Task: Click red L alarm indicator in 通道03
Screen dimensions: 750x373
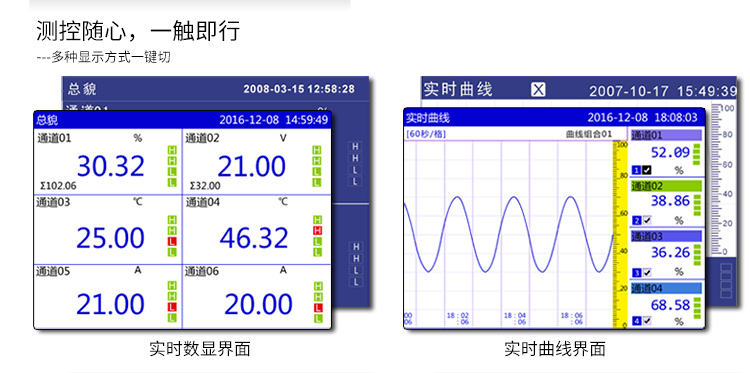Action: (x=172, y=241)
